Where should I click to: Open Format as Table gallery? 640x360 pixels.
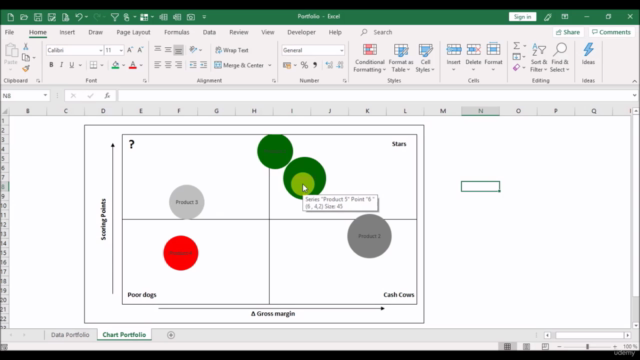pyautogui.click(x=400, y=58)
